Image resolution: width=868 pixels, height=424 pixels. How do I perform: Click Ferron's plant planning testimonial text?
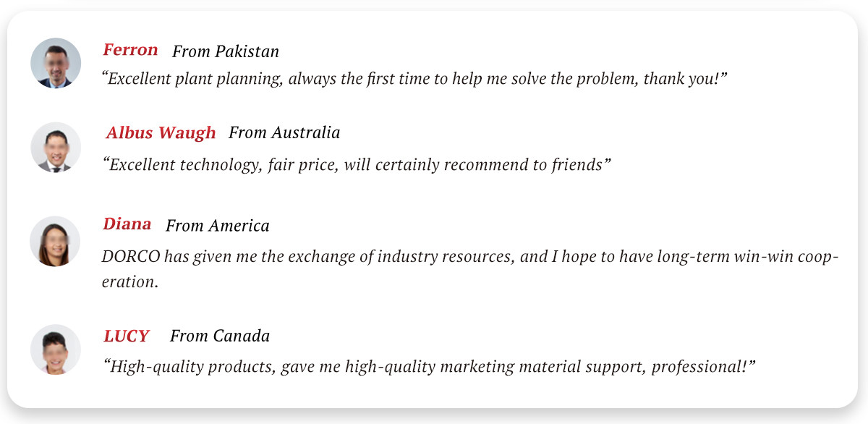point(414,79)
